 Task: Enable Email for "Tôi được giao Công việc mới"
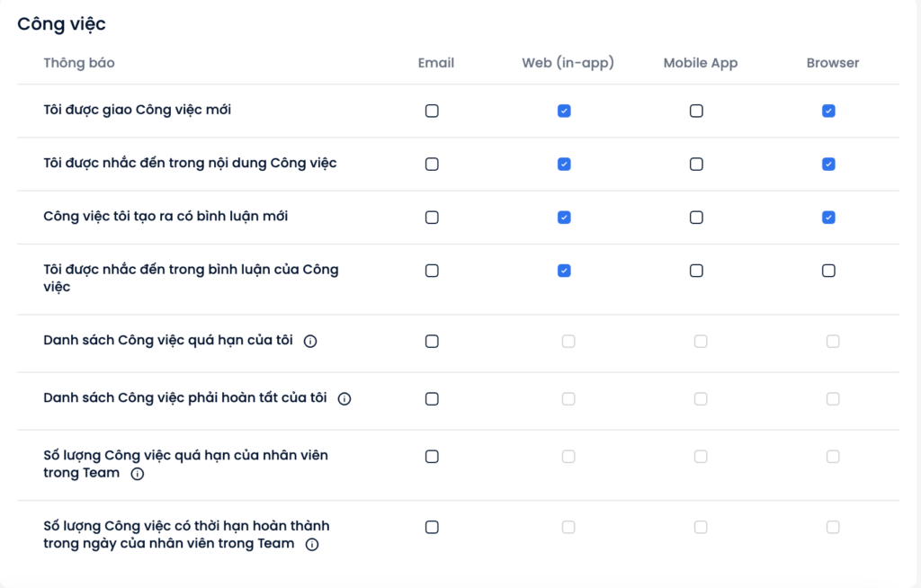pos(432,111)
